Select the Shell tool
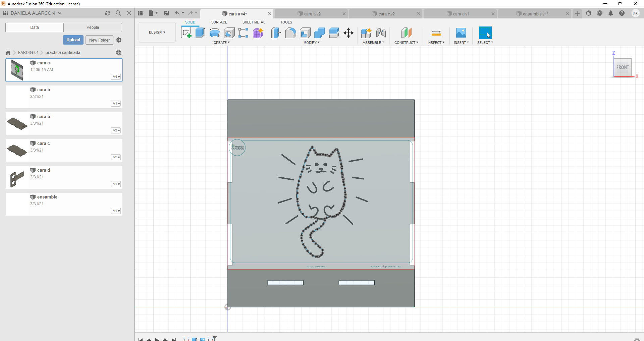 click(x=305, y=33)
